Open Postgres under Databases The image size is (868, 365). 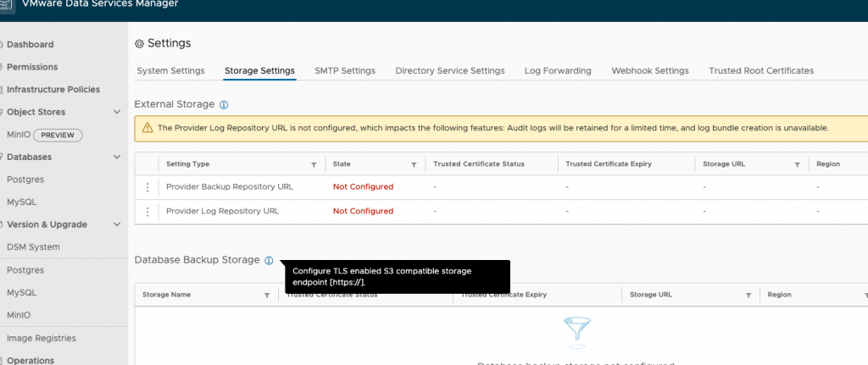click(25, 180)
